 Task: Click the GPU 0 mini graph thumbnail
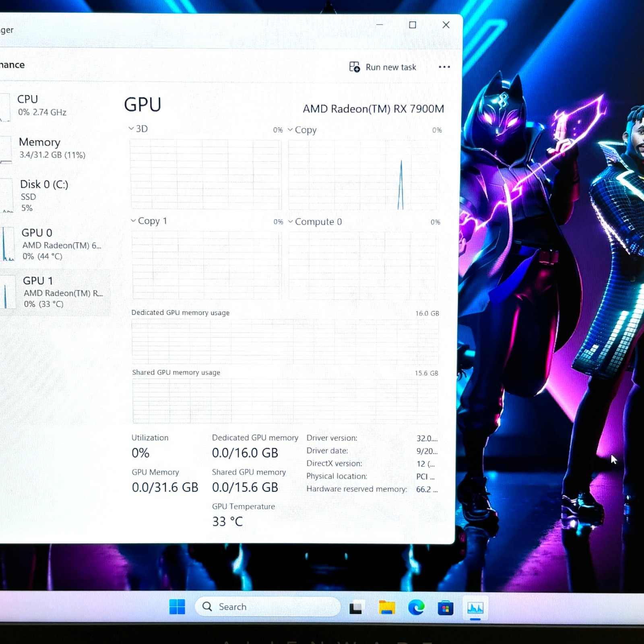point(7,244)
